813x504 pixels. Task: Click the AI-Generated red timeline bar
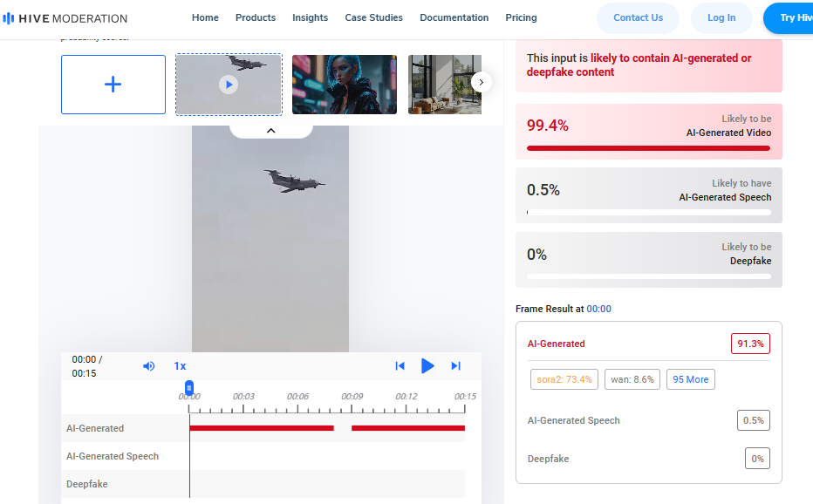click(262, 428)
